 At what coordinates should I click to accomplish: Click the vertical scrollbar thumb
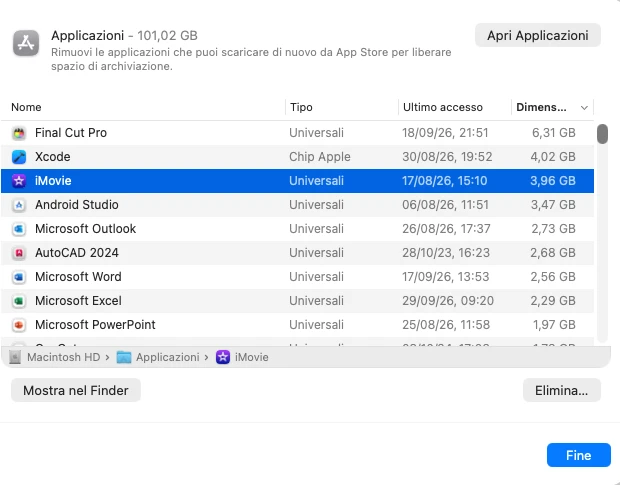click(602, 134)
